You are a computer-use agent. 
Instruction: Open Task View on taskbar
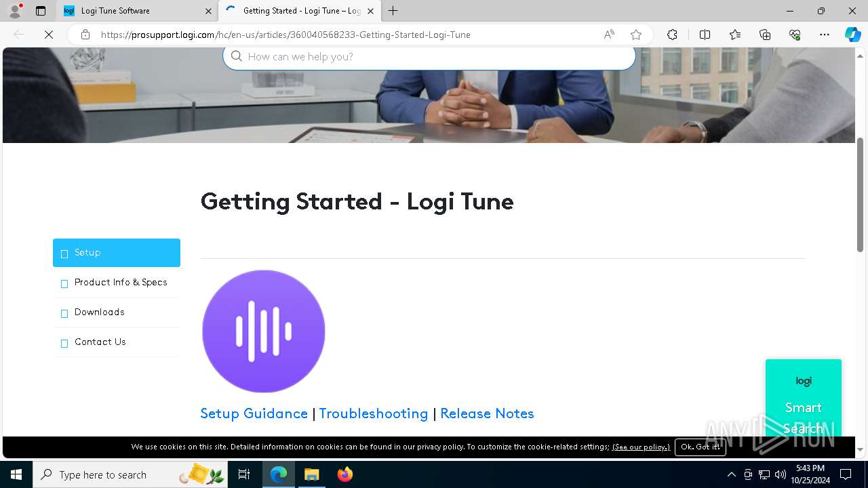click(x=244, y=474)
